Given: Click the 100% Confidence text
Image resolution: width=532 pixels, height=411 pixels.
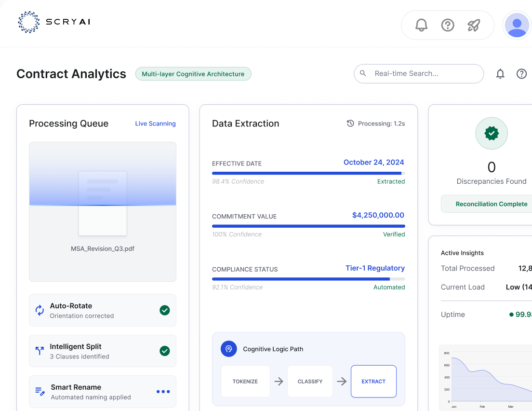Looking at the screenshot, I should point(237,234).
